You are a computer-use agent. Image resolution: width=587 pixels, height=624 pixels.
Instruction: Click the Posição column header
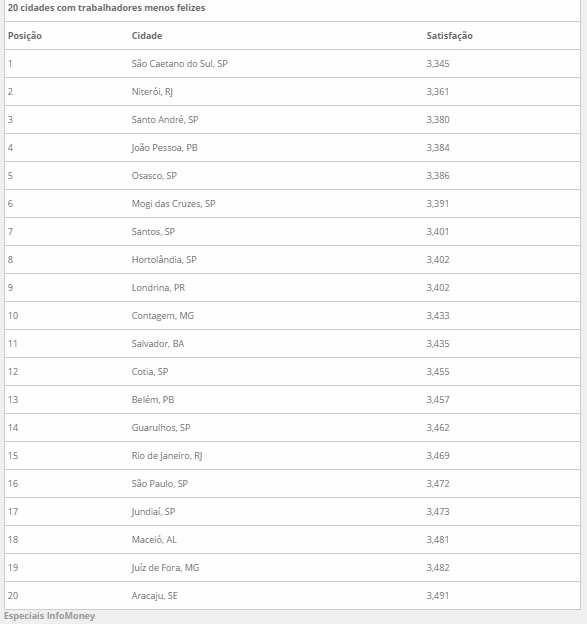pos(25,36)
